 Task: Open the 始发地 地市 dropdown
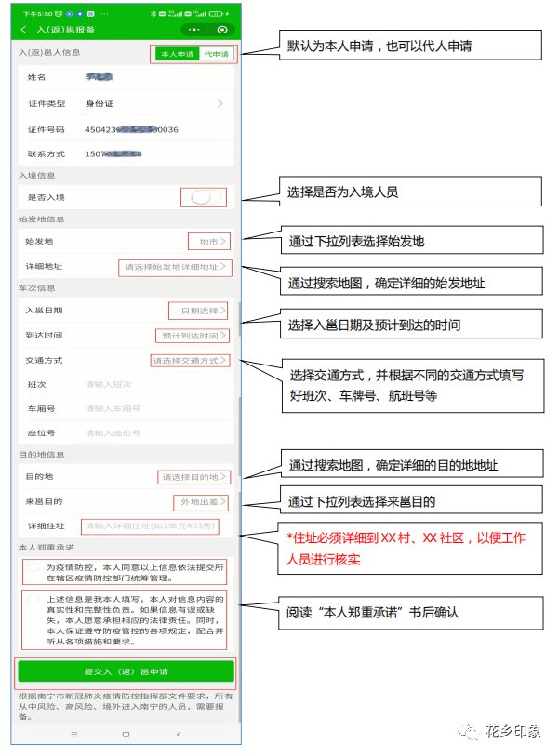point(209,242)
